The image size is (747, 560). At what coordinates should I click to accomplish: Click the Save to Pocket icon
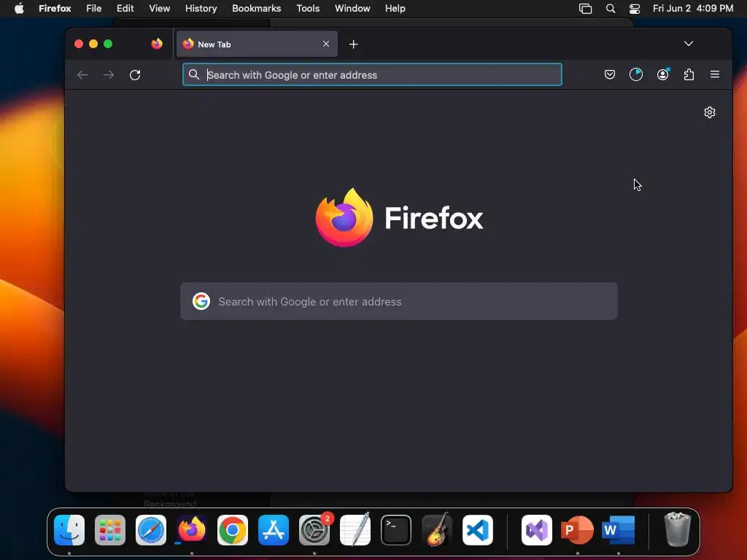609,75
